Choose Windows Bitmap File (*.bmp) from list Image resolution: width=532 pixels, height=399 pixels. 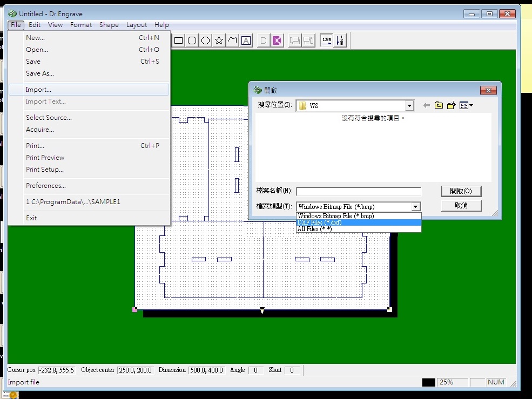coord(359,216)
